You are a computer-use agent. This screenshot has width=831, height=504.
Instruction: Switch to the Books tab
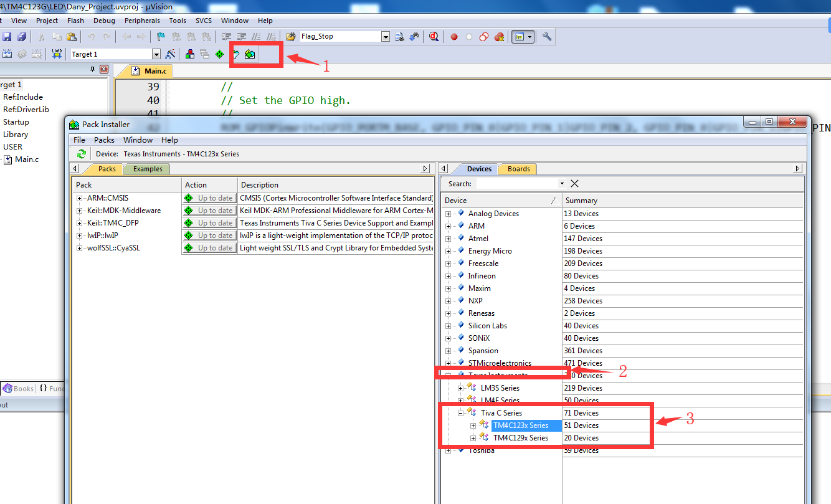(18, 388)
